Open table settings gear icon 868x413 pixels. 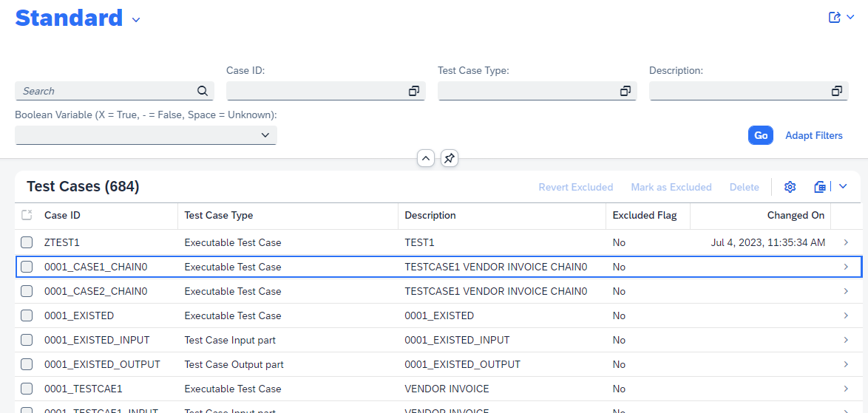coord(790,187)
